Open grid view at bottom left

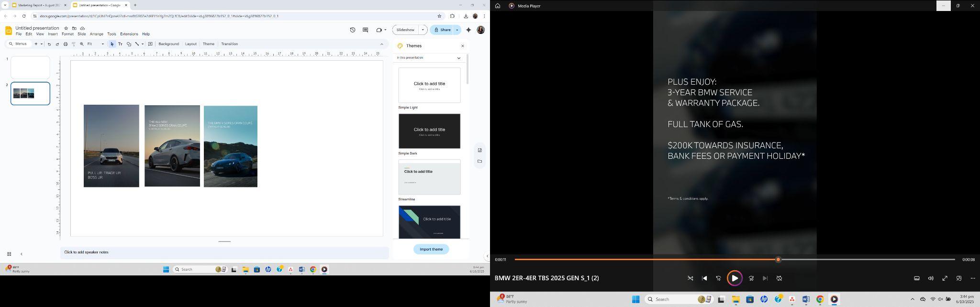[x=9, y=254]
